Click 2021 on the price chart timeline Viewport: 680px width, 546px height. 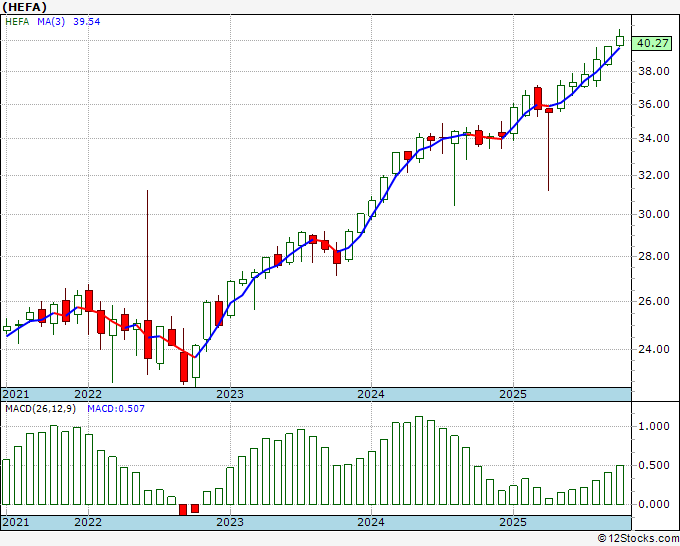pos(16,394)
